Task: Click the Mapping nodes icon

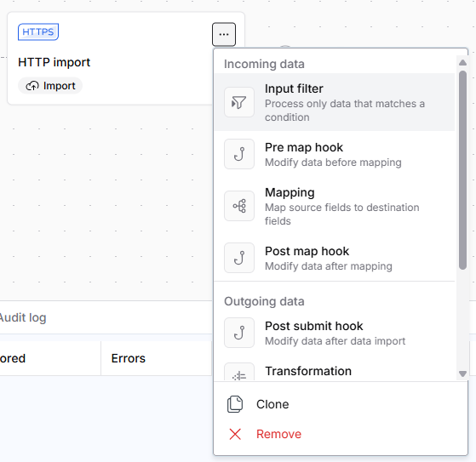Action: click(x=239, y=206)
